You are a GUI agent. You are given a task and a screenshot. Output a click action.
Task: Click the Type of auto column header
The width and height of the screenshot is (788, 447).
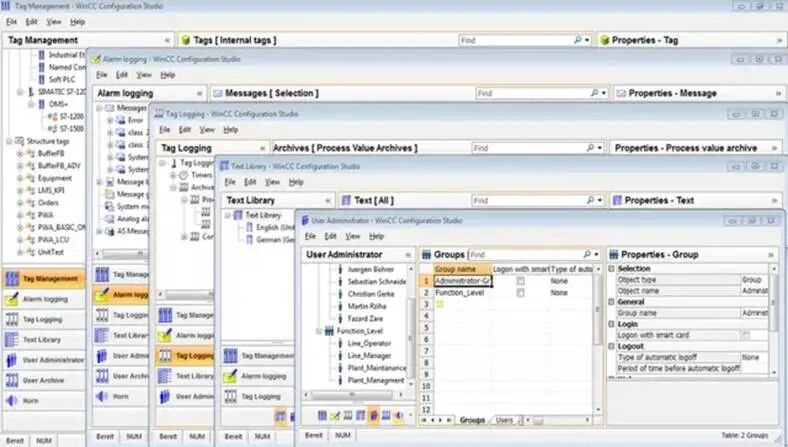tap(571, 269)
